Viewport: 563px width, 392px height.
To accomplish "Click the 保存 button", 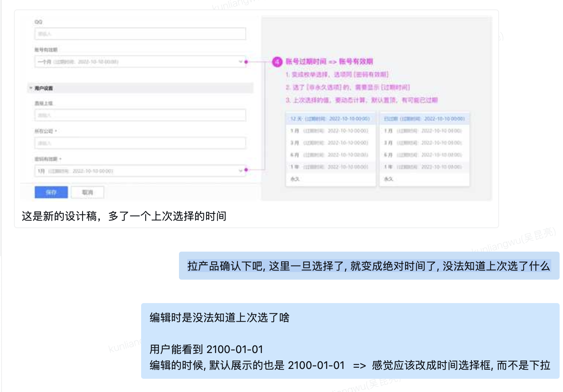I will [51, 192].
